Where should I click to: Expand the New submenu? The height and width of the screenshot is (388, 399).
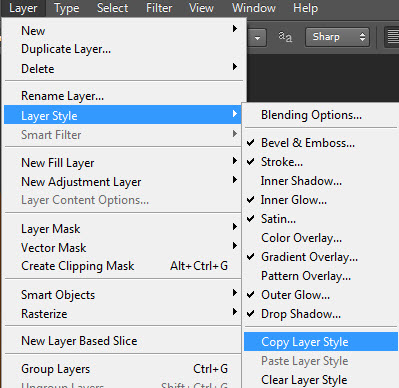(x=123, y=31)
